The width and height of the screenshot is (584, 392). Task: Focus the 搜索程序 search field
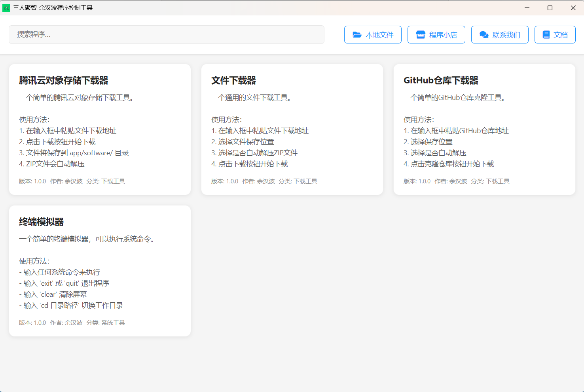click(x=166, y=35)
